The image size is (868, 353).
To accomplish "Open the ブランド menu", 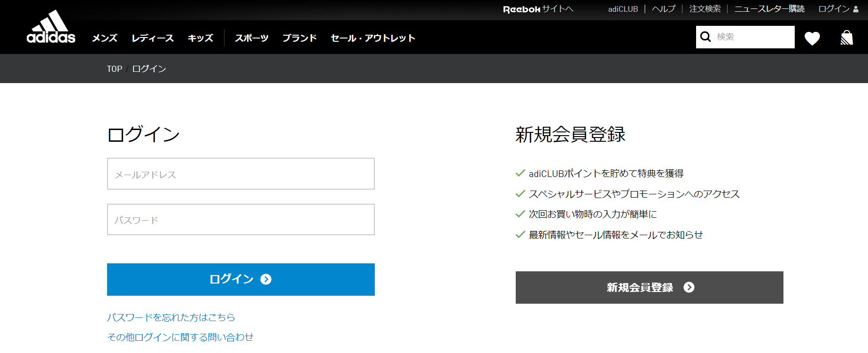I will click(300, 38).
